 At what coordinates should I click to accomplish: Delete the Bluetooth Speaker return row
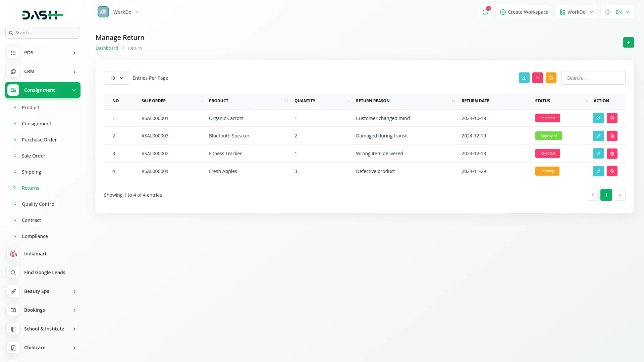(x=612, y=136)
